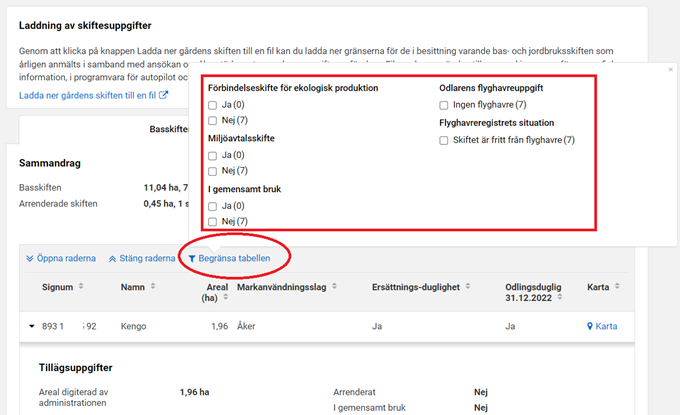Sort by Karta column arrows
Viewport: 680px width, 415px height.
pyautogui.click(x=616, y=288)
